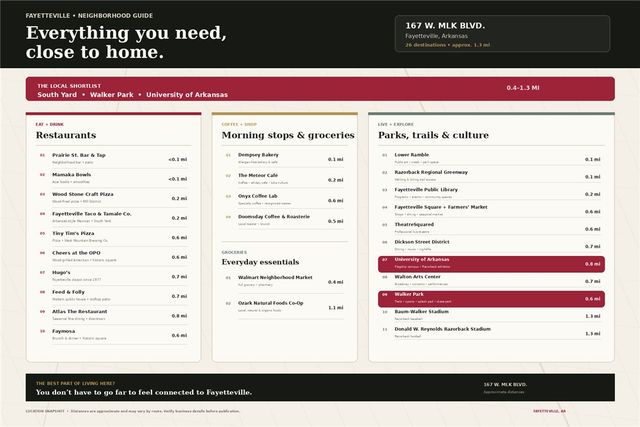Choose Tiny Tim's Pizza entry
Screen dimensions: 640x427
[113, 237]
